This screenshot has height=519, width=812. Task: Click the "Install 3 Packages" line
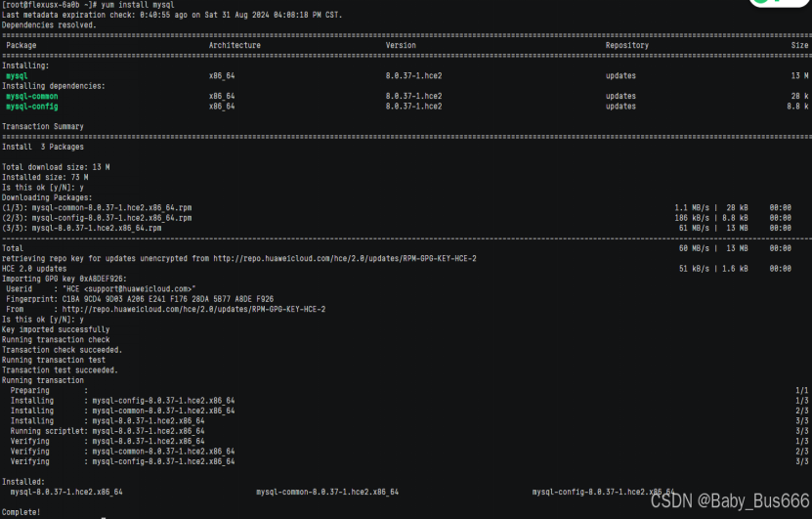pos(42,147)
